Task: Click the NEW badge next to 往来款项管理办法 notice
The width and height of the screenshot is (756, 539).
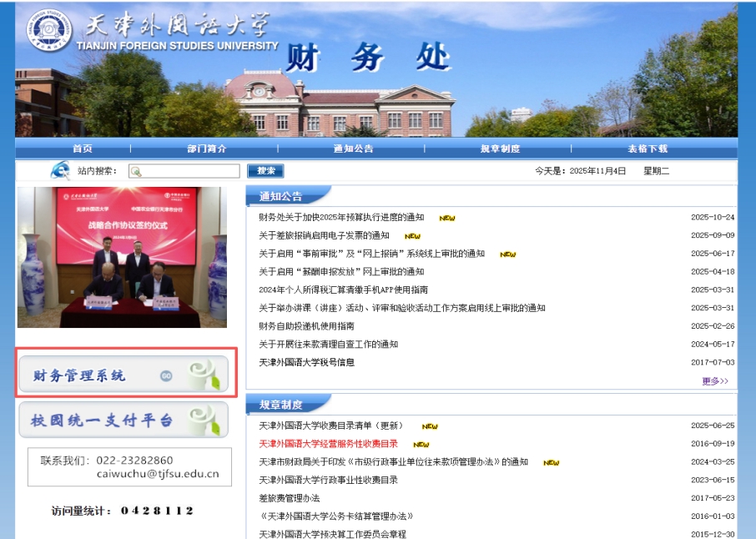Action: [551, 462]
